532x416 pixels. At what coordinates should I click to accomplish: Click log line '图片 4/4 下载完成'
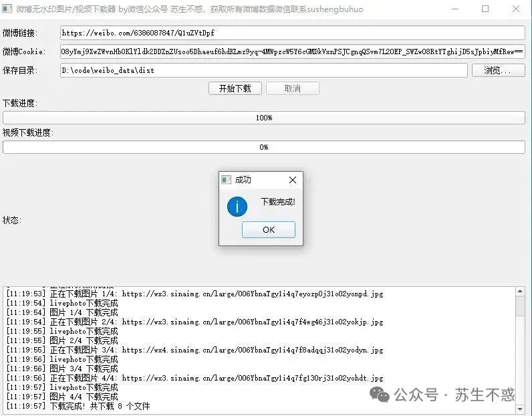coord(62,397)
